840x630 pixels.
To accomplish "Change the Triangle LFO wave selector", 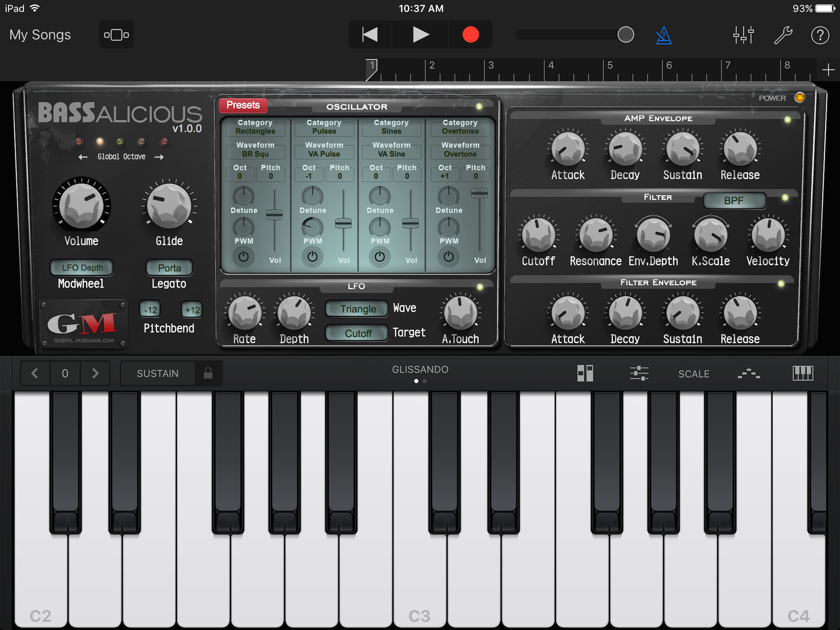I will point(357,309).
